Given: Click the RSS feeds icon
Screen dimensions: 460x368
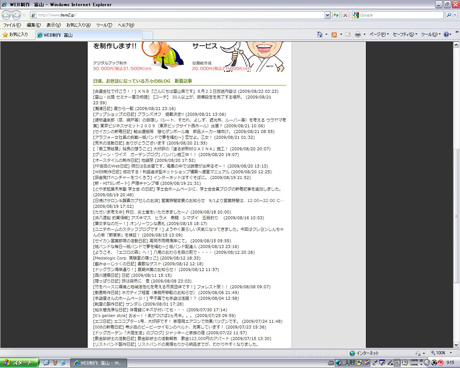Looking at the screenshot, I should (334, 34).
